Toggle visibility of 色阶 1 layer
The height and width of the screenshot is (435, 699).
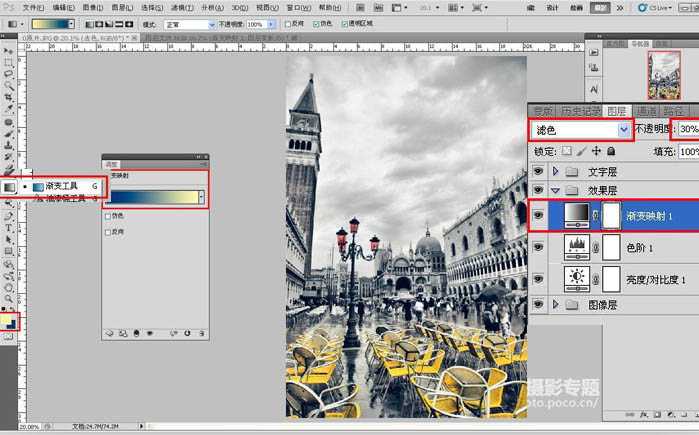click(538, 246)
